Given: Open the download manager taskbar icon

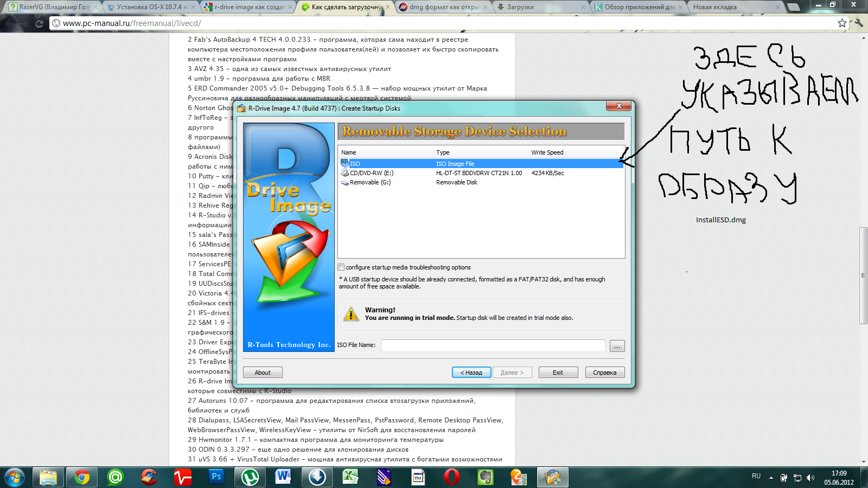Looking at the screenshot, I should pos(317,477).
